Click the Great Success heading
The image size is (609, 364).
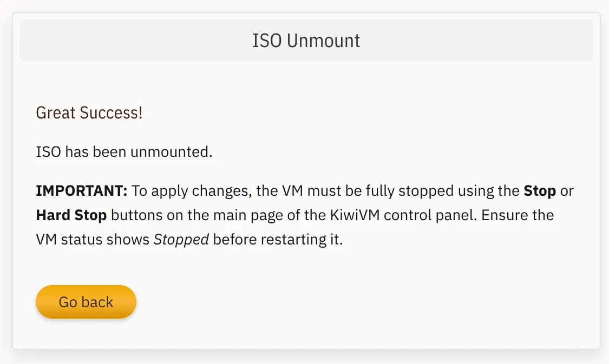[x=89, y=112]
